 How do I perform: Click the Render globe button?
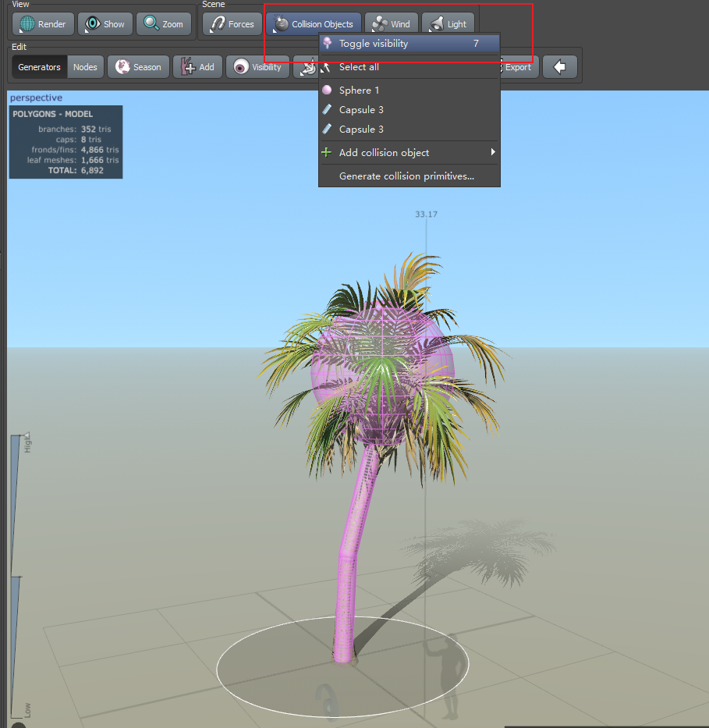click(44, 24)
